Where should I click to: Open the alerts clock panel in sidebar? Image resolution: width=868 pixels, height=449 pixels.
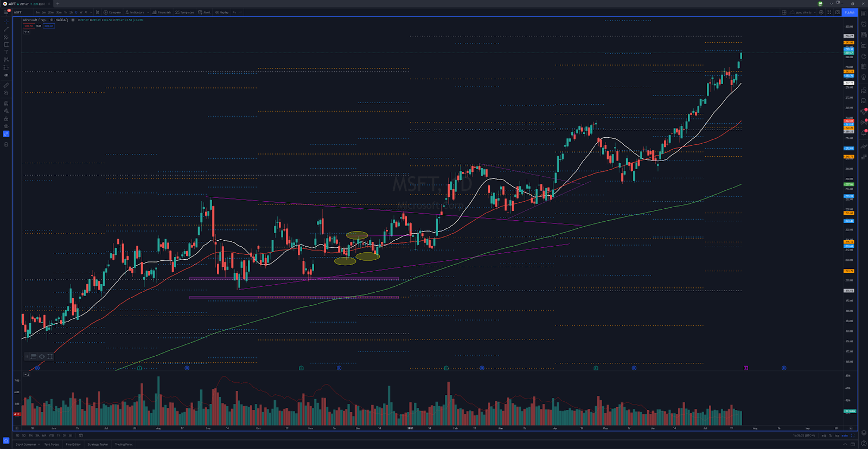click(864, 24)
